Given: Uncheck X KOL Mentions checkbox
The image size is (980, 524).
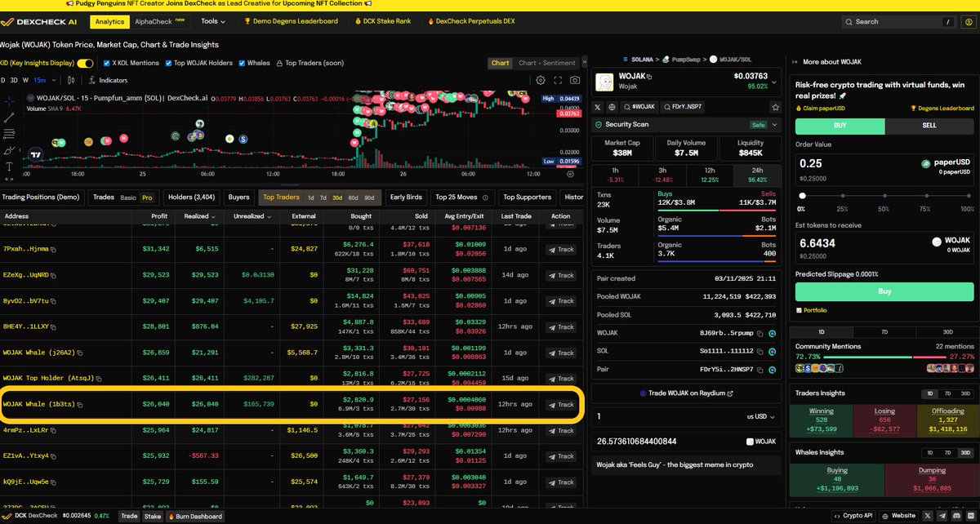Looking at the screenshot, I should 105,63.
